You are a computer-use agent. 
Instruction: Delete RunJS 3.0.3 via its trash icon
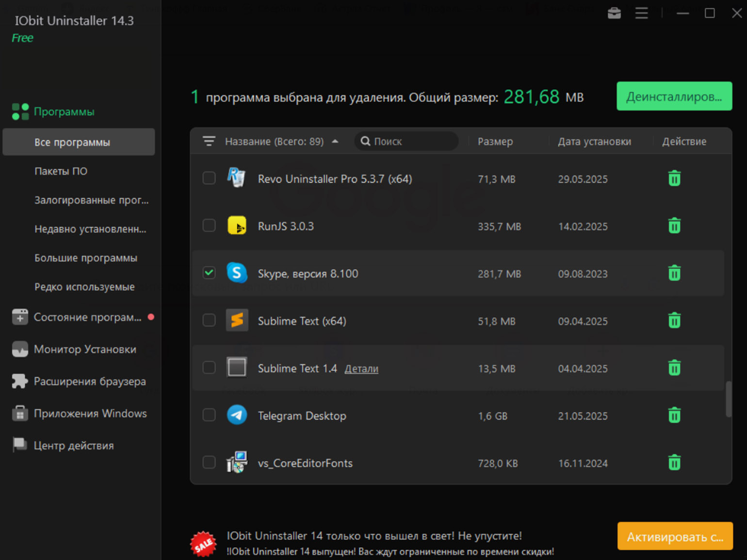pyautogui.click(x=674, y=226)
